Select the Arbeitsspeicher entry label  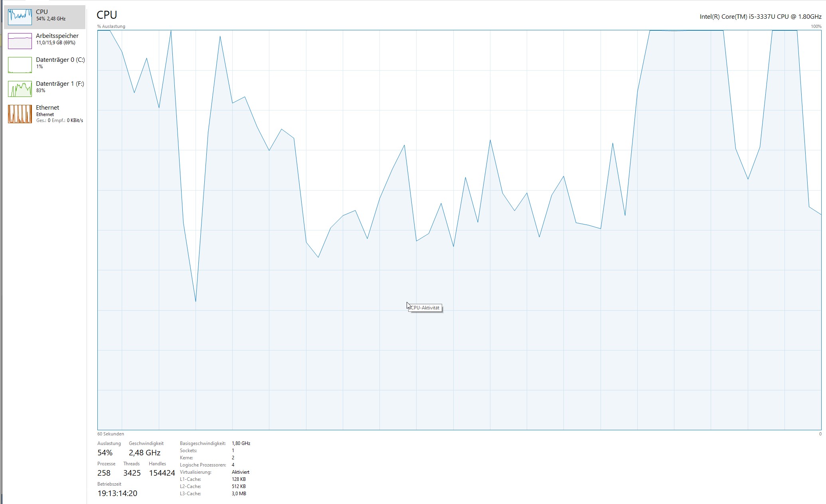tap(57, 36)
